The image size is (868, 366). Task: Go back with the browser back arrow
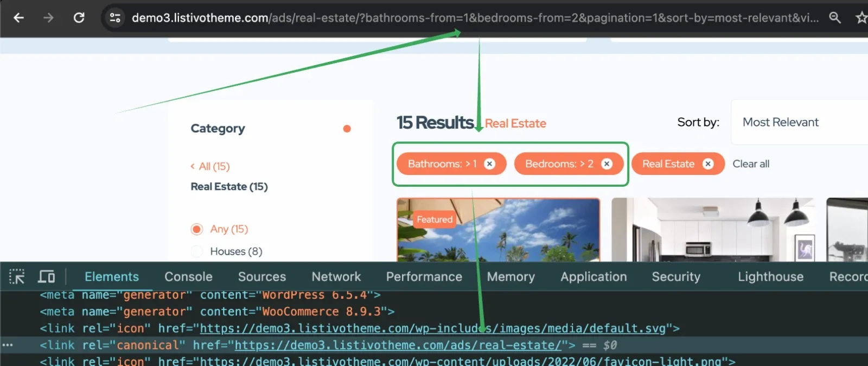pos(18,18)
